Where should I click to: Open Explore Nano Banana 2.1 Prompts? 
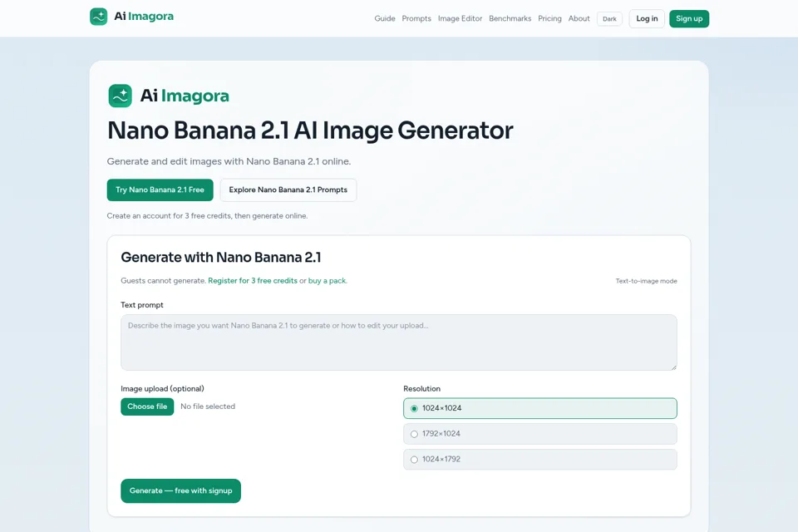(x=288, y=190)
